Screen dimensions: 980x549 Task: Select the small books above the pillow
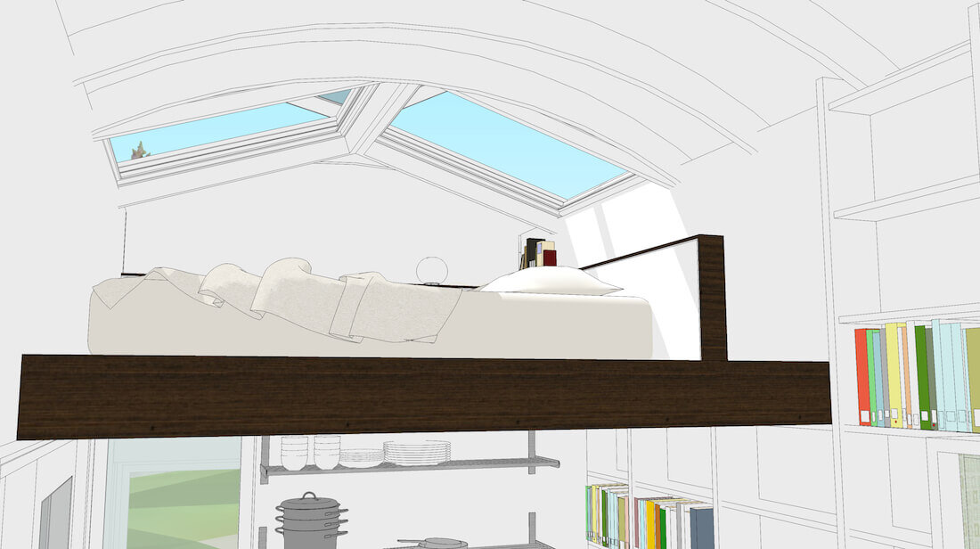pyautogui.click(x=538, y=252)
